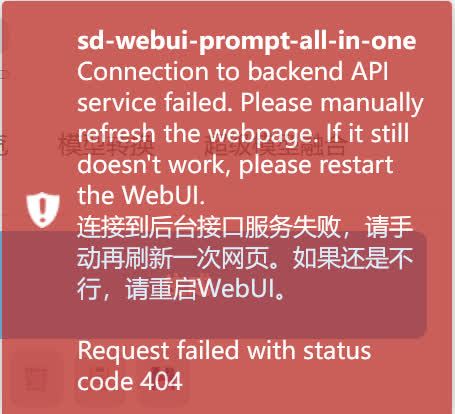
Task: Click the shield warning icon
Action: coord(43,210)
